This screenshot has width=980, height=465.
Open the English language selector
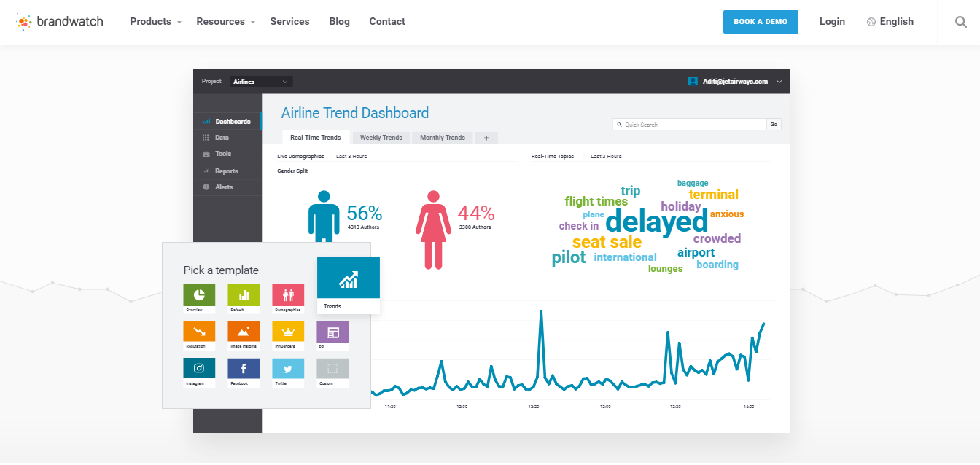(x=890, y=22)
